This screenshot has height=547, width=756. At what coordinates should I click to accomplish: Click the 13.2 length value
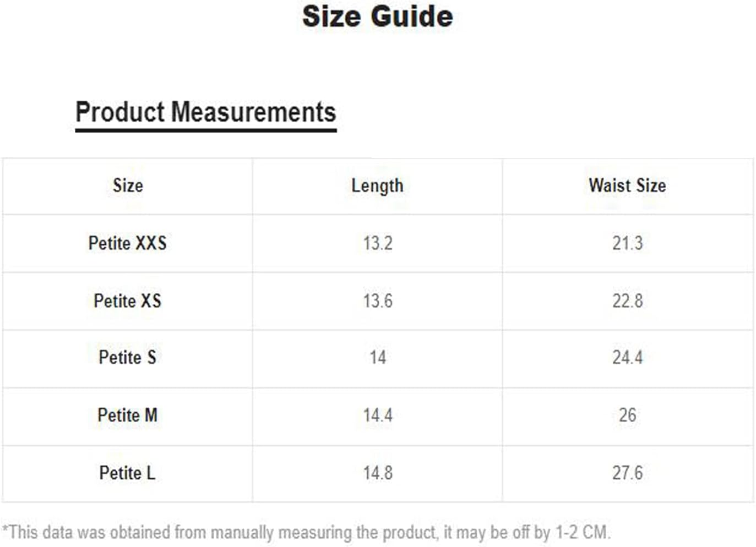[x=378, y=243]
